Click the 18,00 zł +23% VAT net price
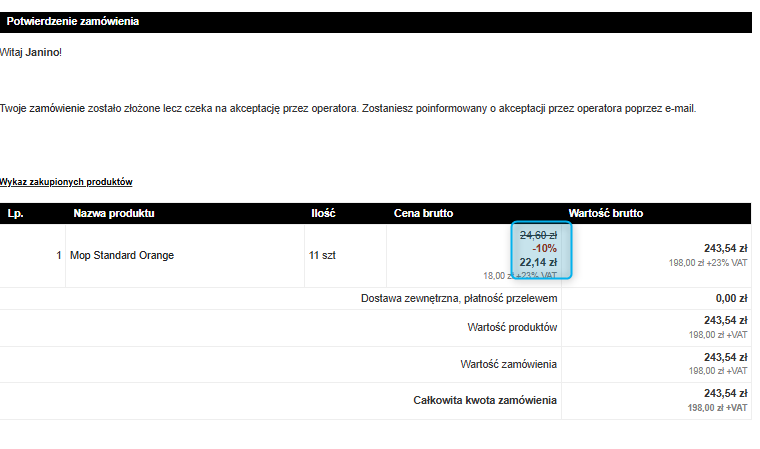760x449 pixels. (520, 275)
